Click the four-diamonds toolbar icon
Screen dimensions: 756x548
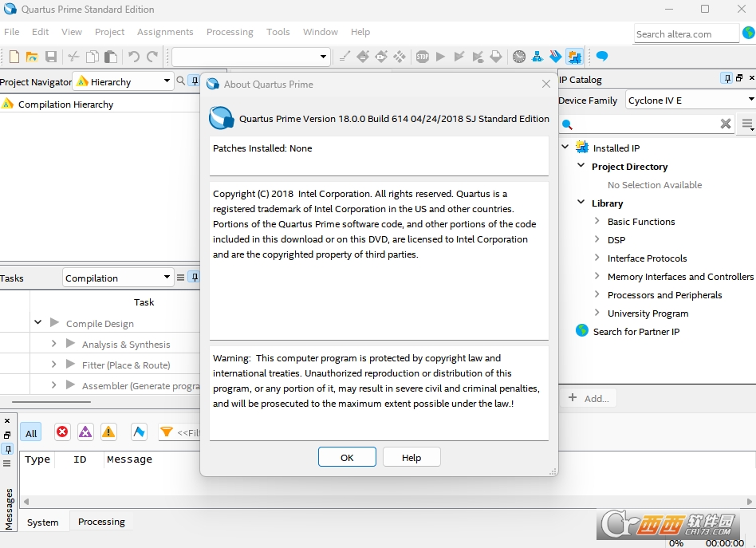(x=400, y=57)
